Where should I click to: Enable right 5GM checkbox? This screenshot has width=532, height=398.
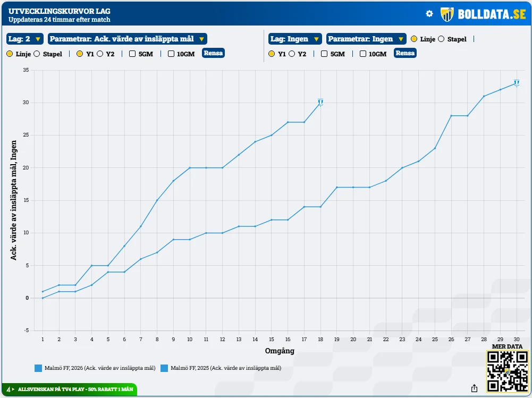coord(324,54)
